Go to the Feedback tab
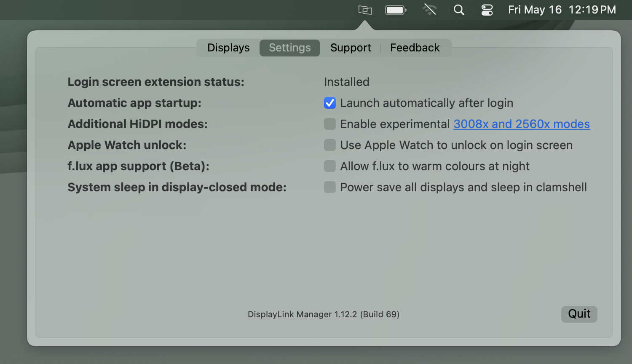 pos(415,48)
